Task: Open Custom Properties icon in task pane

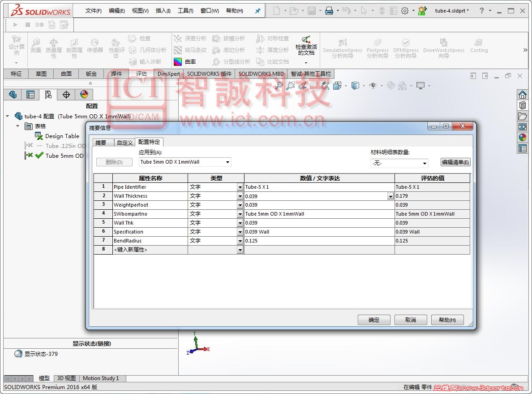Action: tap(523, 148)
